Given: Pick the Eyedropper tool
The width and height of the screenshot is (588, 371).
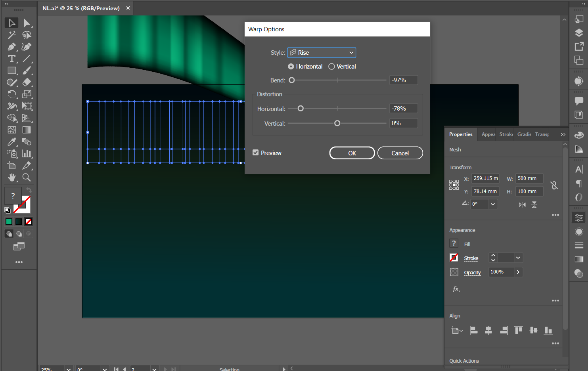Looking at the screenshot, I should click(x=11, y=142).
